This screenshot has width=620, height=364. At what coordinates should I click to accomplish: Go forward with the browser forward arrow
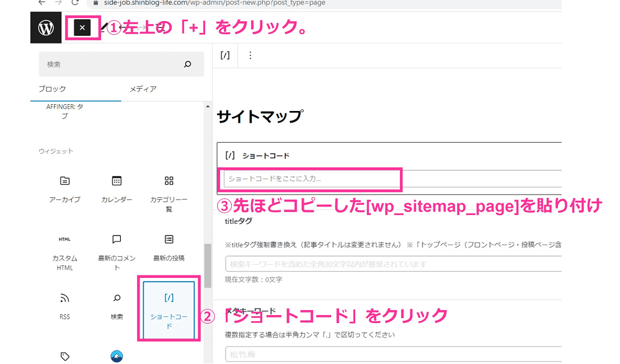coord(58,2)
